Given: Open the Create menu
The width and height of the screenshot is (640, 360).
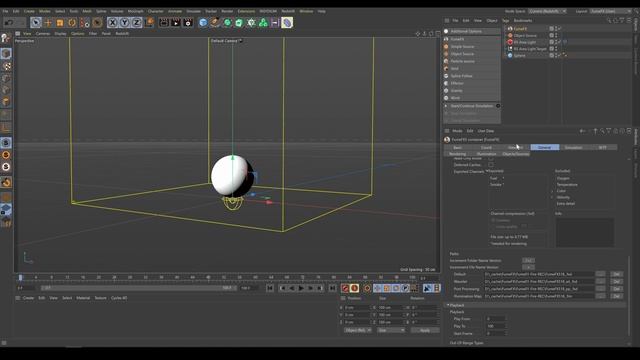Looking at the screenshot, I should [29, 11].
